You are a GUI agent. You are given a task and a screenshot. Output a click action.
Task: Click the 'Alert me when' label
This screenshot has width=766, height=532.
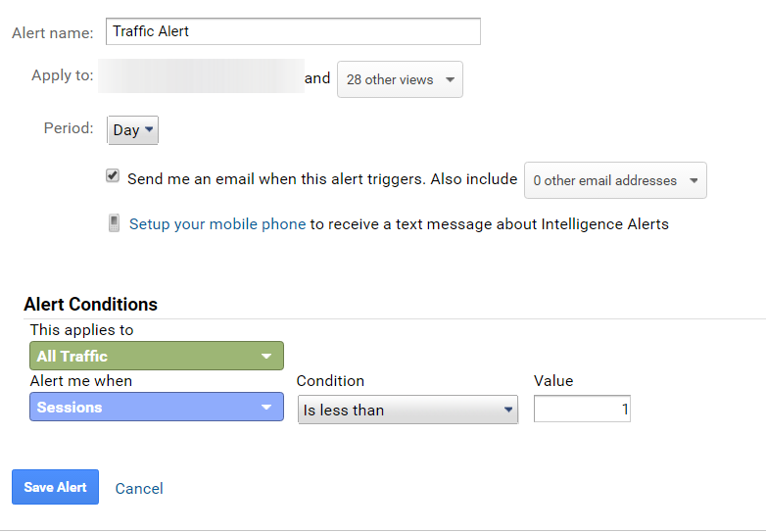(81, 381)
